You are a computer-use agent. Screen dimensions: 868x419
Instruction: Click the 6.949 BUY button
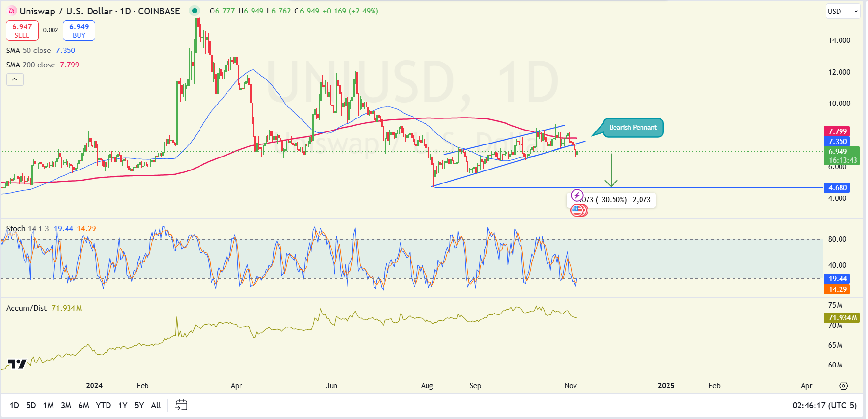[x=79, y=31]
